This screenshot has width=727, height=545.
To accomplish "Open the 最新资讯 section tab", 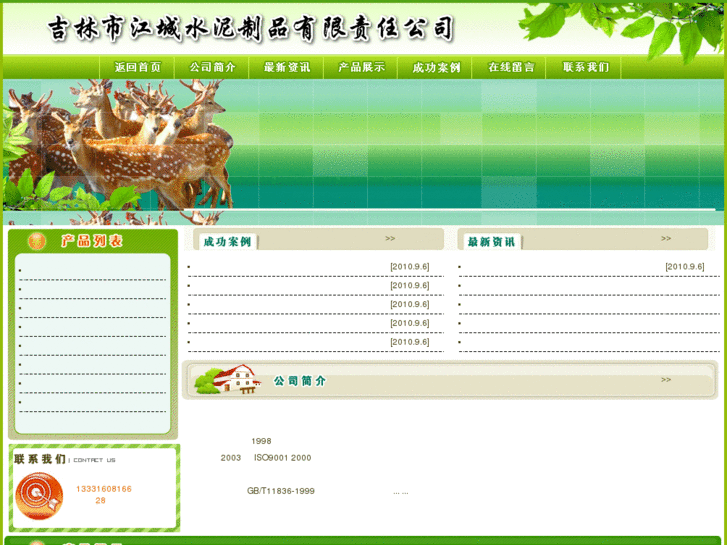I will [x=491, y=242].
